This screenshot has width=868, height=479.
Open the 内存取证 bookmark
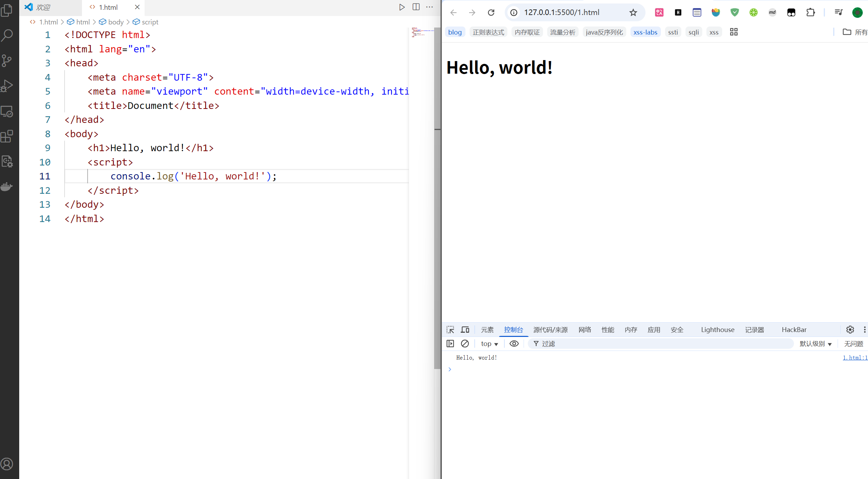point(527,32)
